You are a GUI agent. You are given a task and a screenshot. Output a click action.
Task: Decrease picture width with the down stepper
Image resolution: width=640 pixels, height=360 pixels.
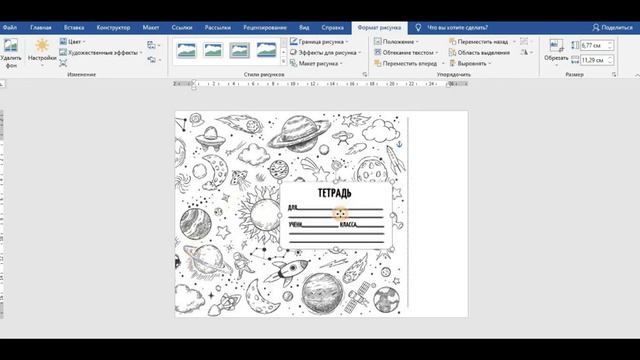pos(610,62)
